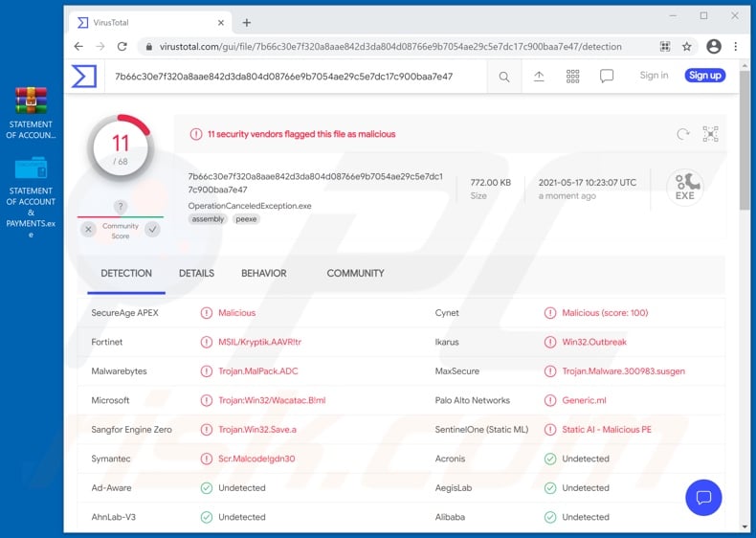Click the Malwarebytes vendor name
756x538 pixels.
(x=119, y=371)
